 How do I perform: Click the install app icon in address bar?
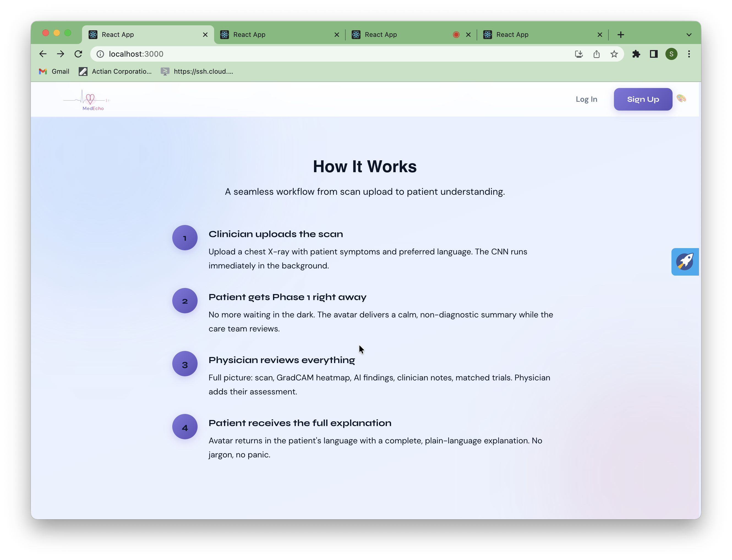pyautogui.click(x=579, y=54)
